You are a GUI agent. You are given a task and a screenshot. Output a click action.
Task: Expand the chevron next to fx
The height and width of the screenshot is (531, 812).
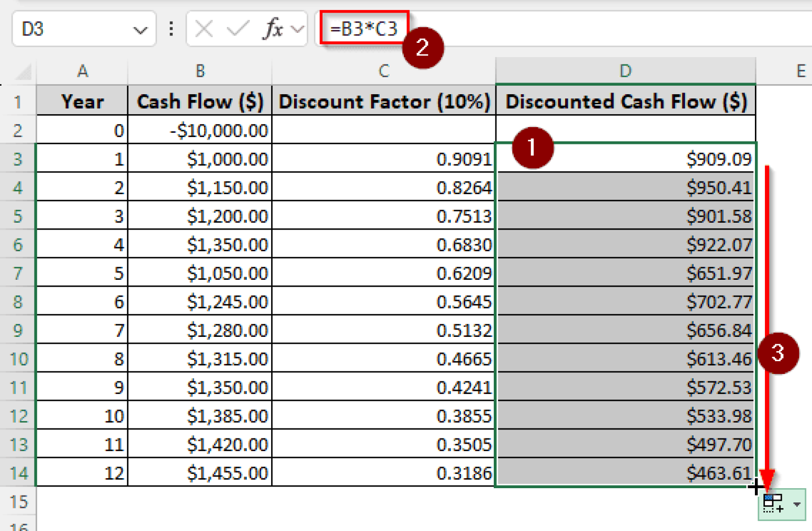(297, 29)
